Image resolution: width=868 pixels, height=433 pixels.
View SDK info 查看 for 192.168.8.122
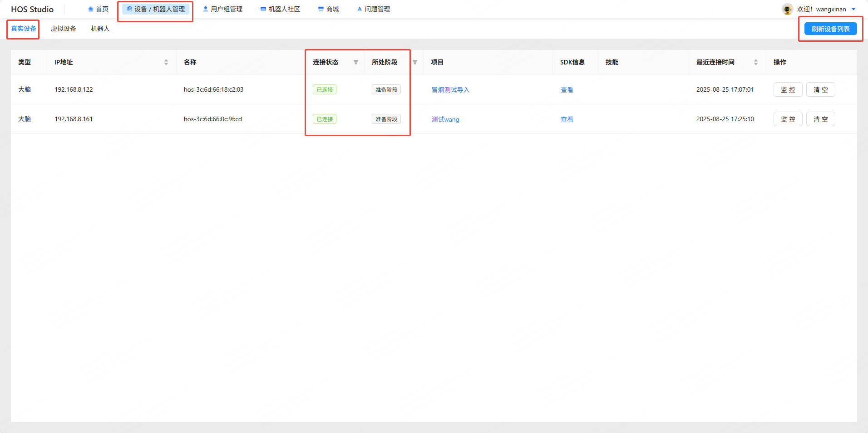pyautogui.click(x=567, y=90)
